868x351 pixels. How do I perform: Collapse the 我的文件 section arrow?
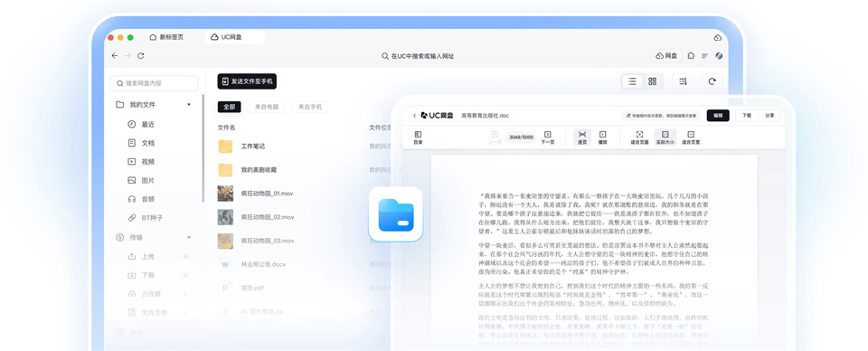[x=189, y=105]
